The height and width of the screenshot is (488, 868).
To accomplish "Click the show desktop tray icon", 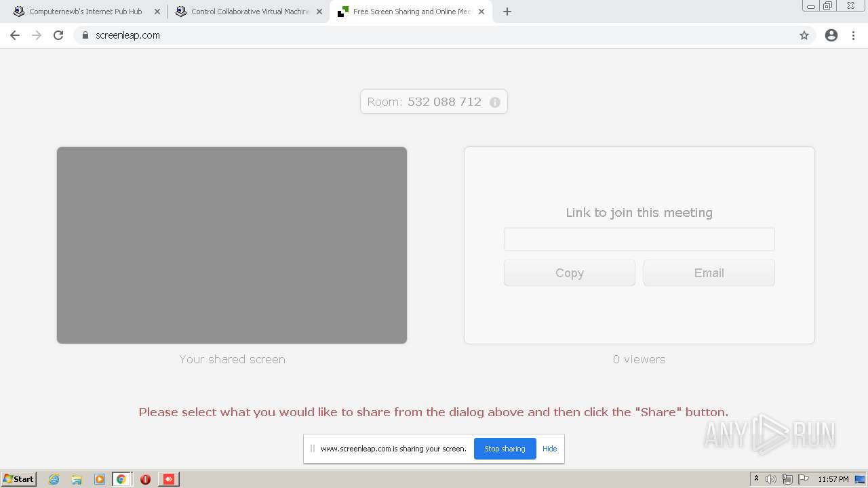I will click(860, 479).
